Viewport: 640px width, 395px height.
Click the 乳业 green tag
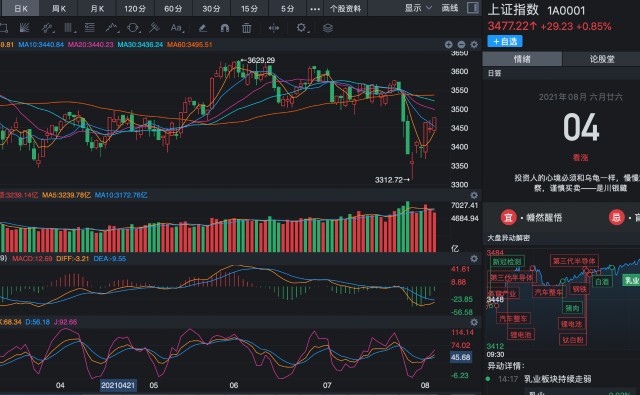[631, 280]
